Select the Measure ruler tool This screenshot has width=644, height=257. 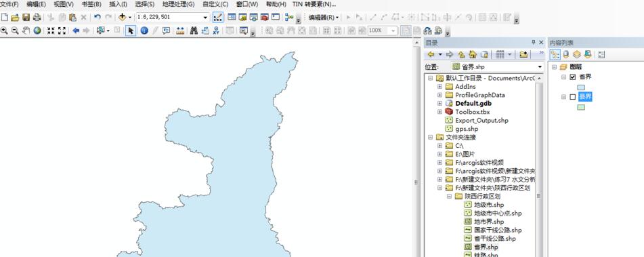[180, 31]
